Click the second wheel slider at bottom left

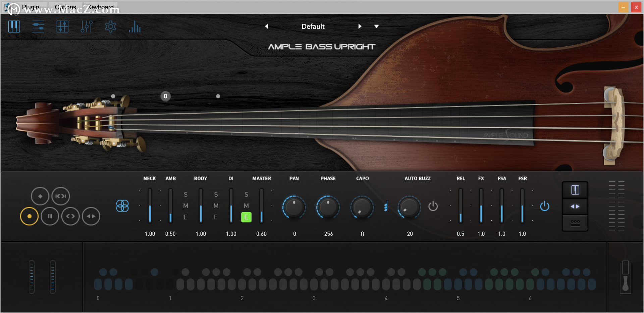pos(53,277)
